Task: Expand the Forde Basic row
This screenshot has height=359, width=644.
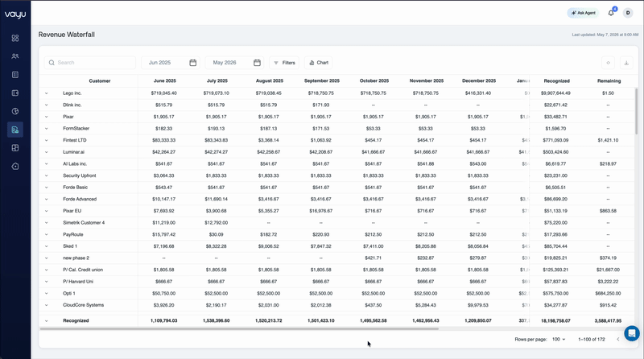Action: [x=47, y=188]
